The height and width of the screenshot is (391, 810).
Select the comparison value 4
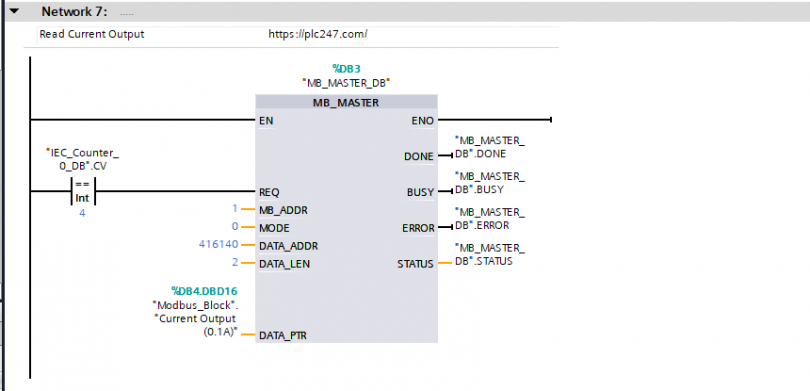click(82, 213)
